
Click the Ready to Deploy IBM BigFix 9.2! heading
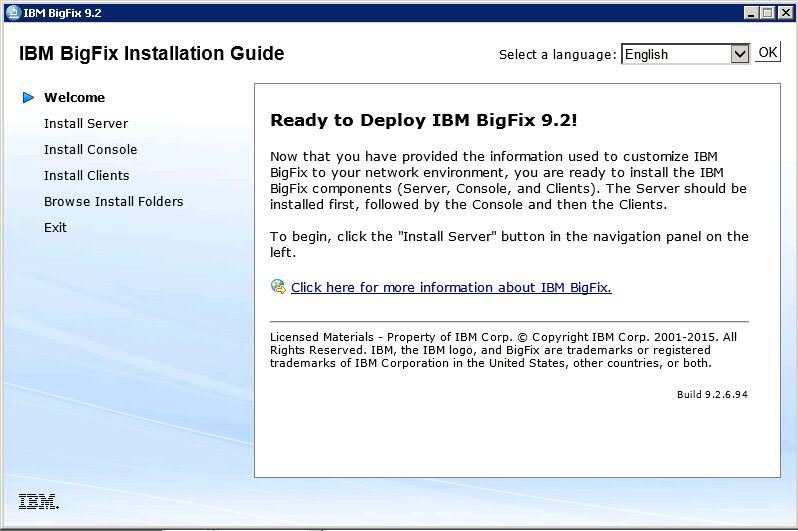(423, 120)
